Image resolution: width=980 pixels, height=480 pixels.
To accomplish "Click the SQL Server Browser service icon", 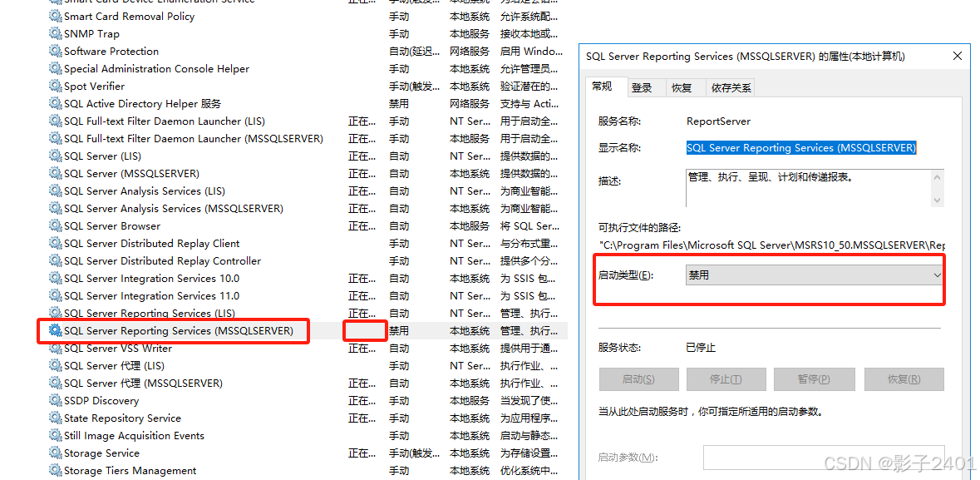I will (x=52, y=225).
